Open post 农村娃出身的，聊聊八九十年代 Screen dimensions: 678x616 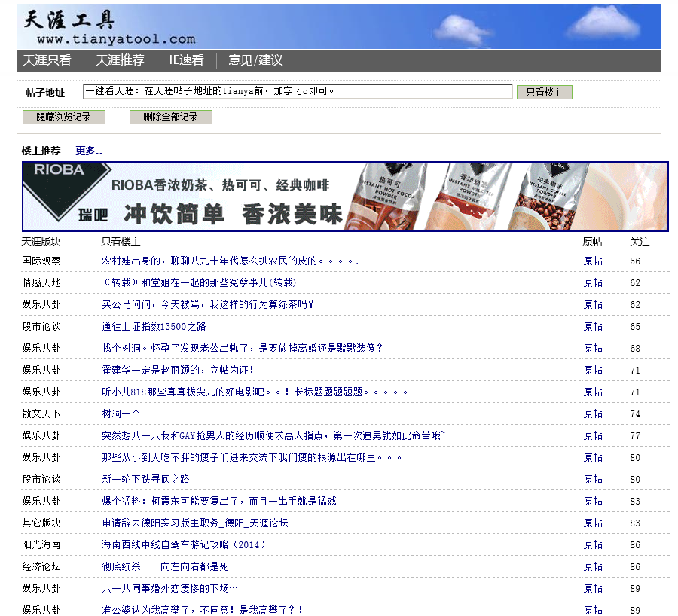[230, 261]
